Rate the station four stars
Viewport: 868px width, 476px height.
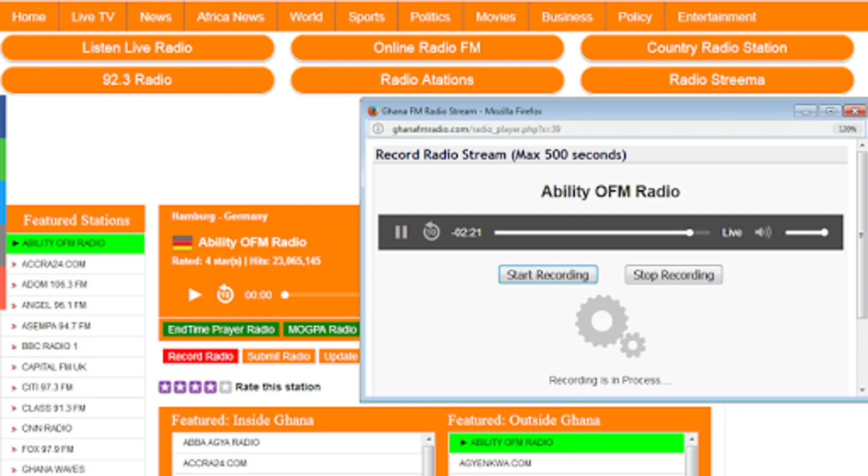pos(210,387)
